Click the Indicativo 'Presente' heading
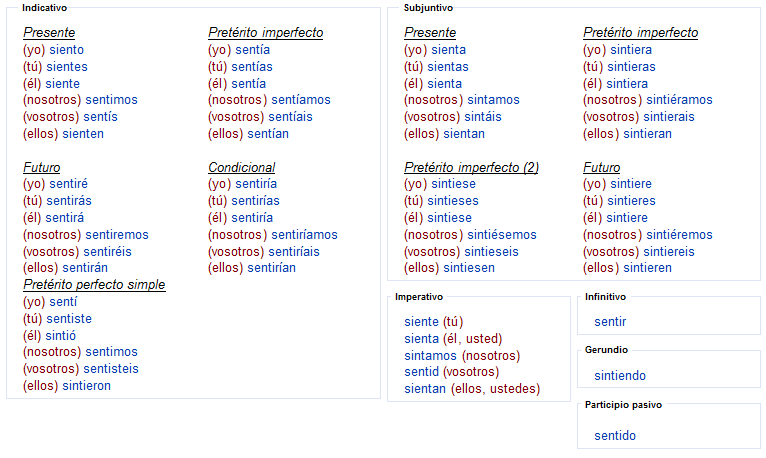This screenshot has height=458, width=766. pos(49,33)
